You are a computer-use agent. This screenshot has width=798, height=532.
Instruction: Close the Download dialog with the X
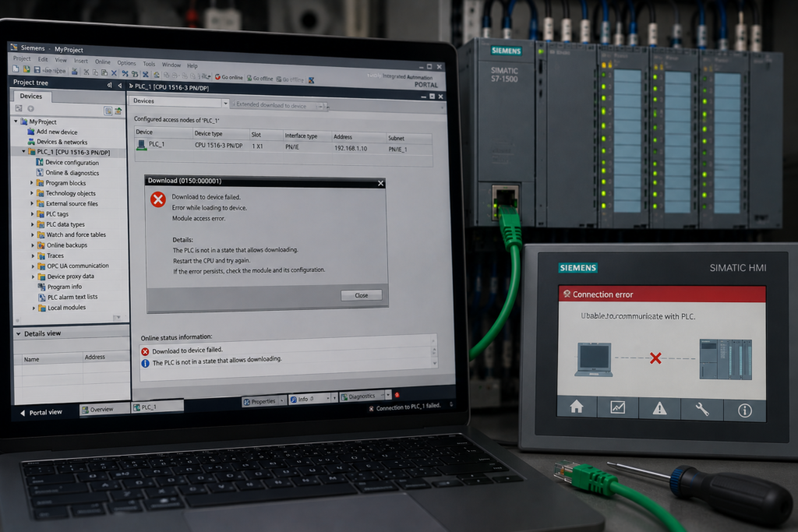coord(380,183)
